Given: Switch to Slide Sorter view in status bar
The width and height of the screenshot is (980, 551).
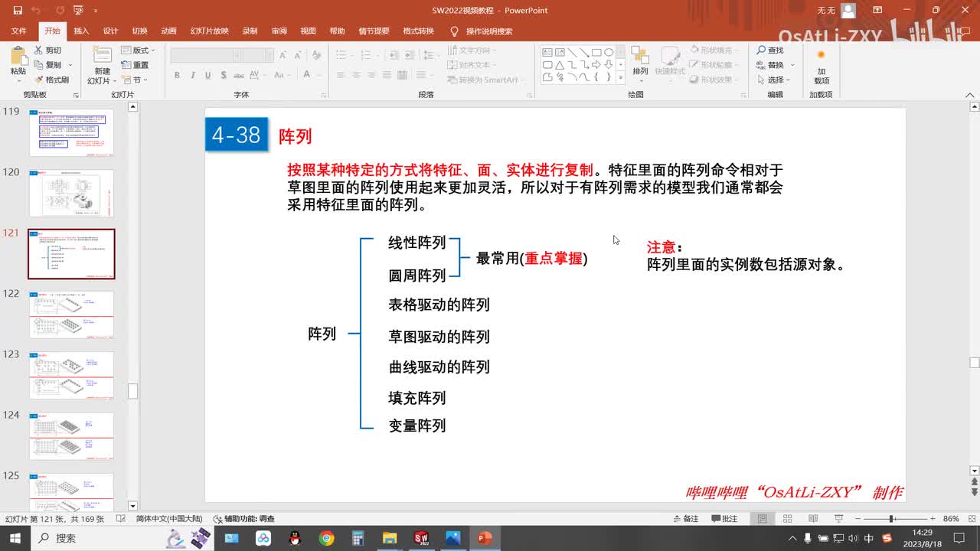Looking at the screenshot, I should 787,519.
